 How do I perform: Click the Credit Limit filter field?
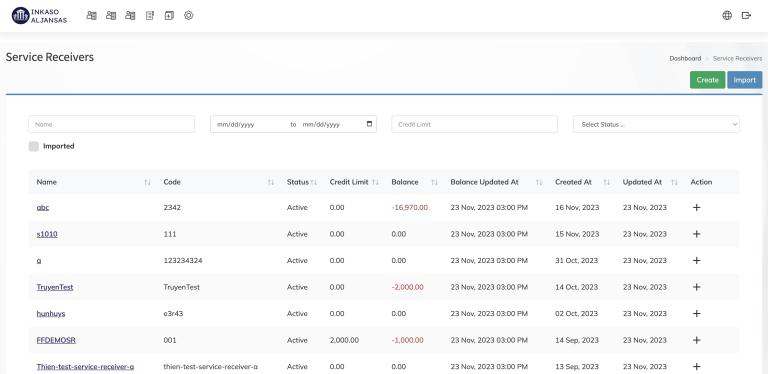pyautogui.click(x=475, y=124)
